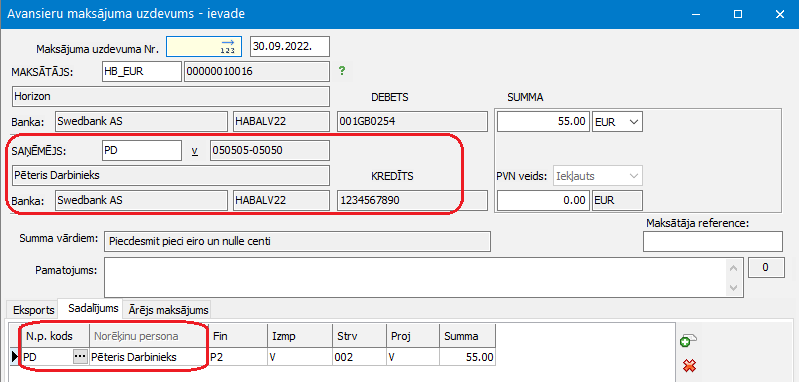799x382 pixels.
Task: Click the recipient ID field 050505-05050
Action: tap(270, 151)
